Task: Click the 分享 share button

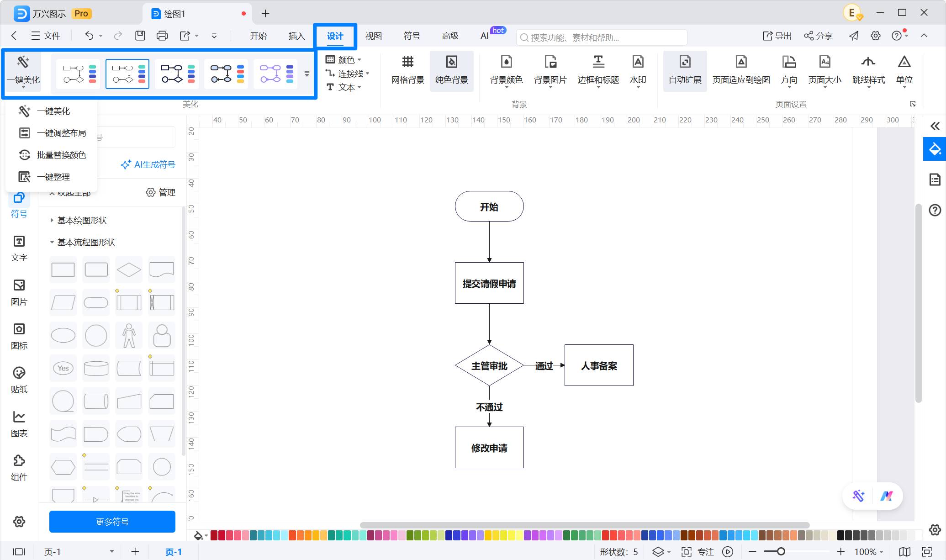Action: 819,36
